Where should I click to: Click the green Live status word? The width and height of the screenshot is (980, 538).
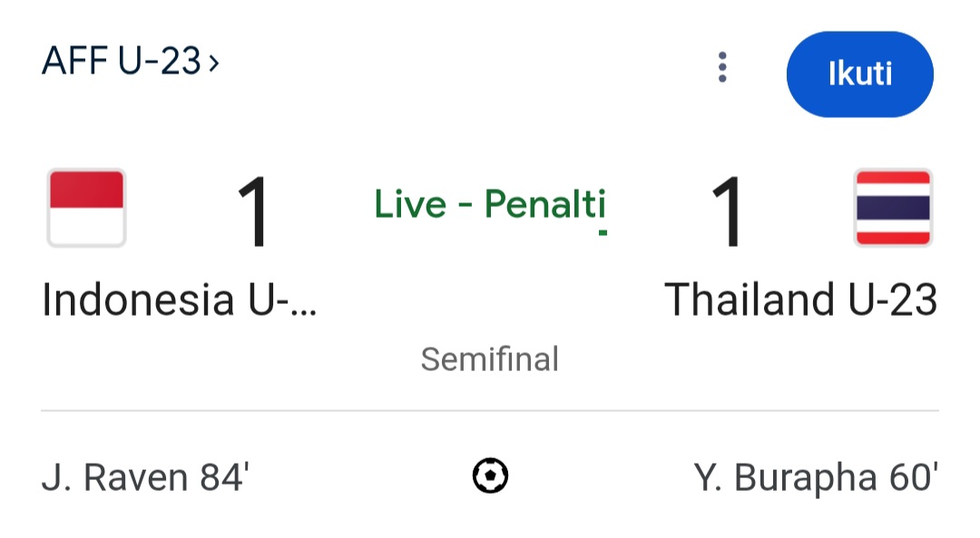coord(409,205)
